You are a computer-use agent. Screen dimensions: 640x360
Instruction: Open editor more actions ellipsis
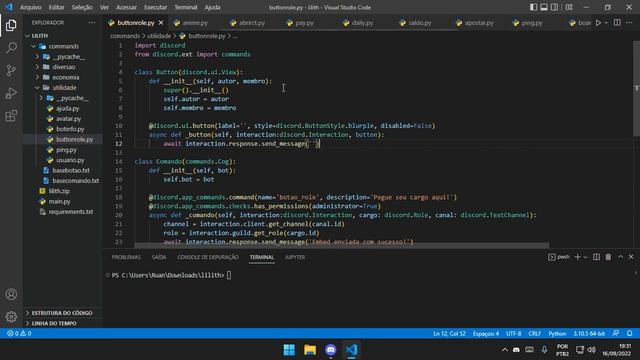(629, 23)
